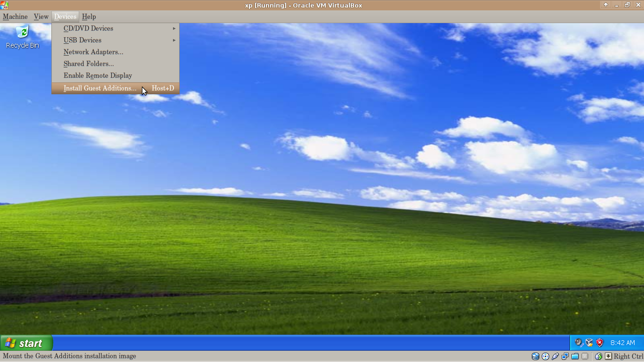This screenshot has width=644, height=362.
Task: Click the optical disc status icon
Action: point(545,356)
